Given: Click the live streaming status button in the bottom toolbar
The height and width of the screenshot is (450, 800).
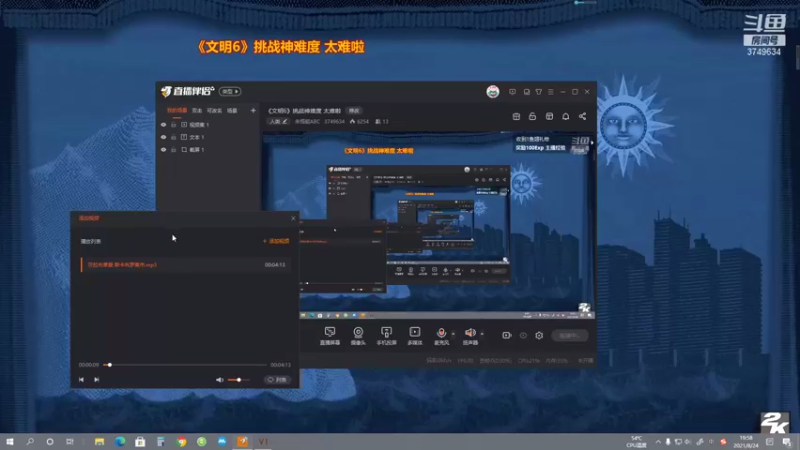Looking at the screenshot, I should (x=569, y=335).
